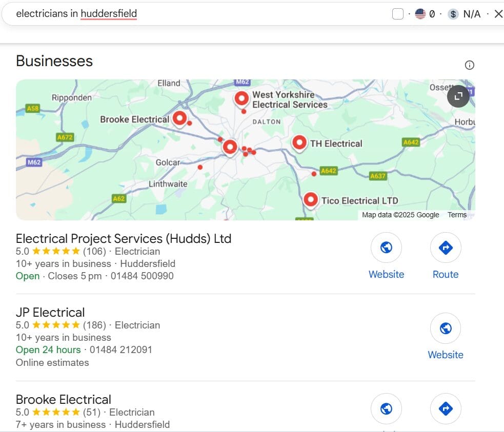Screen dimensions: 504x432
Task: Select TH Electrical map pin
Action: (299, 142)
